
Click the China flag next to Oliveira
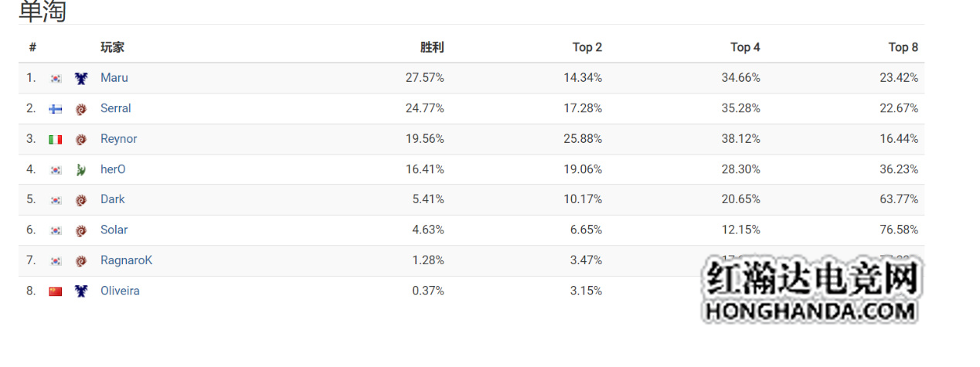click(56, 291)
